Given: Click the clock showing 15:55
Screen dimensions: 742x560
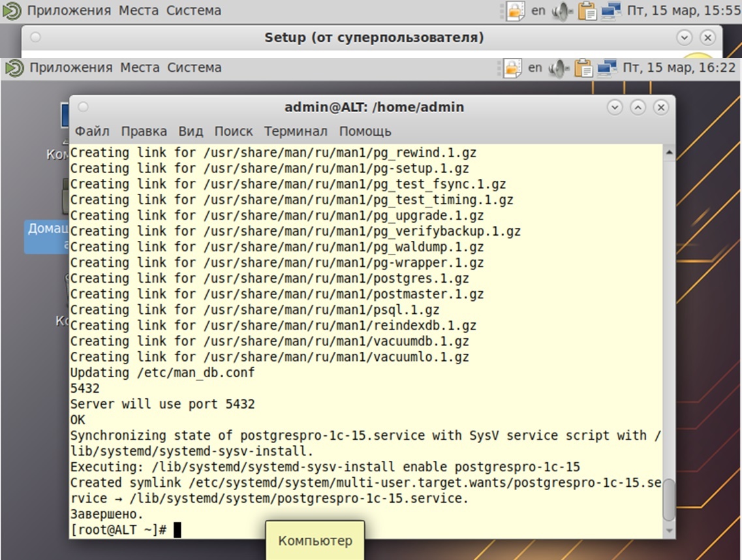Looking at the screenshot, I should coord(683,10).
